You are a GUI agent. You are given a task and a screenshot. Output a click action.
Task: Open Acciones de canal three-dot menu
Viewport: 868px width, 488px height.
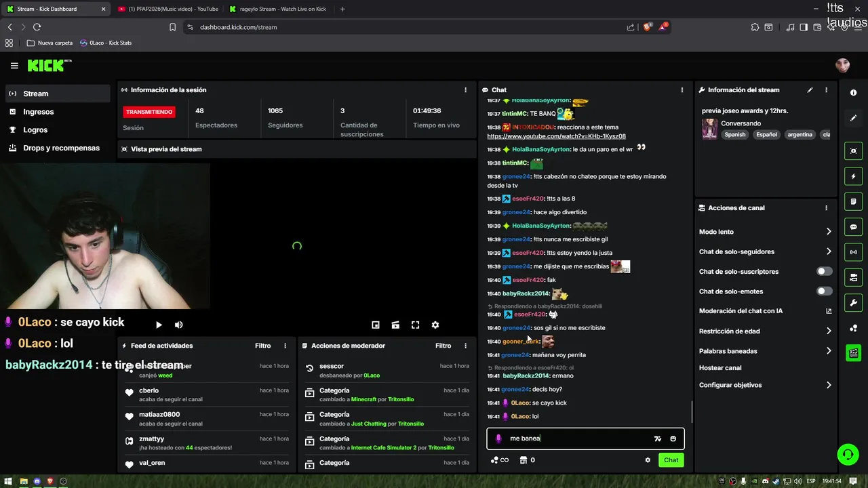pos(826,208)
